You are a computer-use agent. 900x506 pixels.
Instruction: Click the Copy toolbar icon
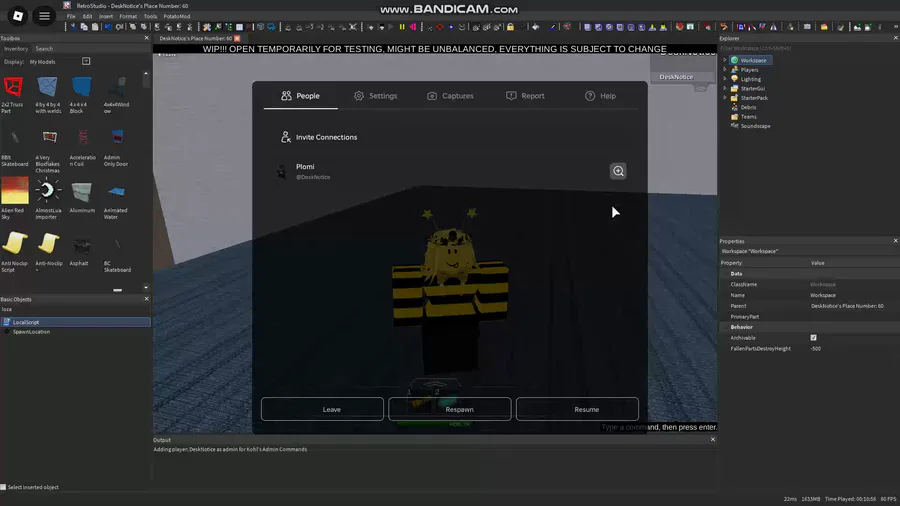(x=84, y=27)
